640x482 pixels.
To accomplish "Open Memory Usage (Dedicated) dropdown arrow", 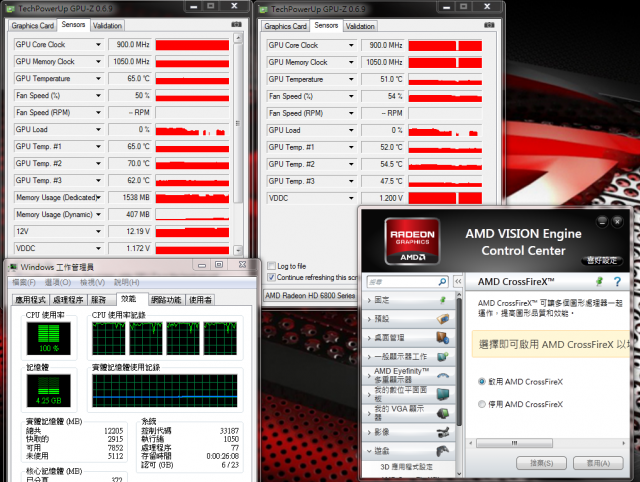I will (98, 197).
